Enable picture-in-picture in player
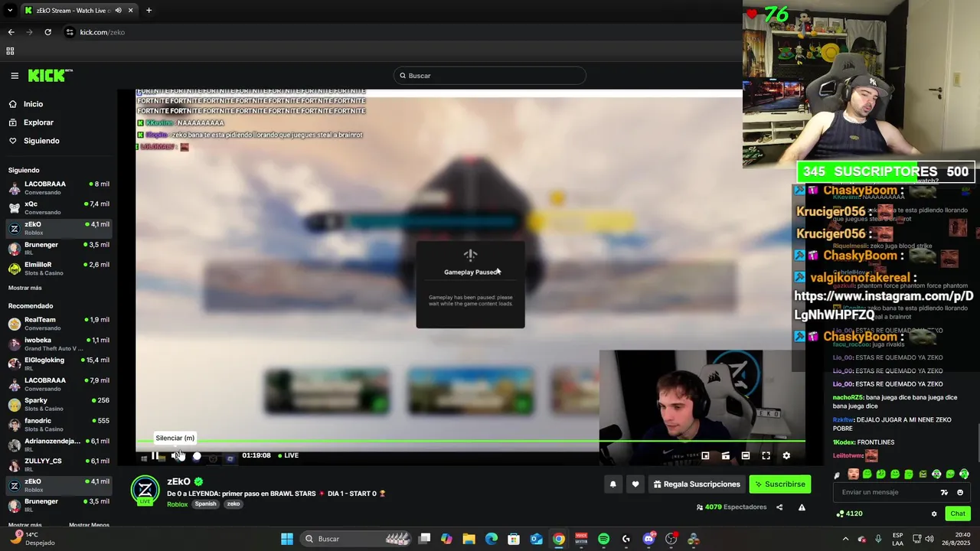The width and height of the screenshot is (980, 551). point(705,455)
